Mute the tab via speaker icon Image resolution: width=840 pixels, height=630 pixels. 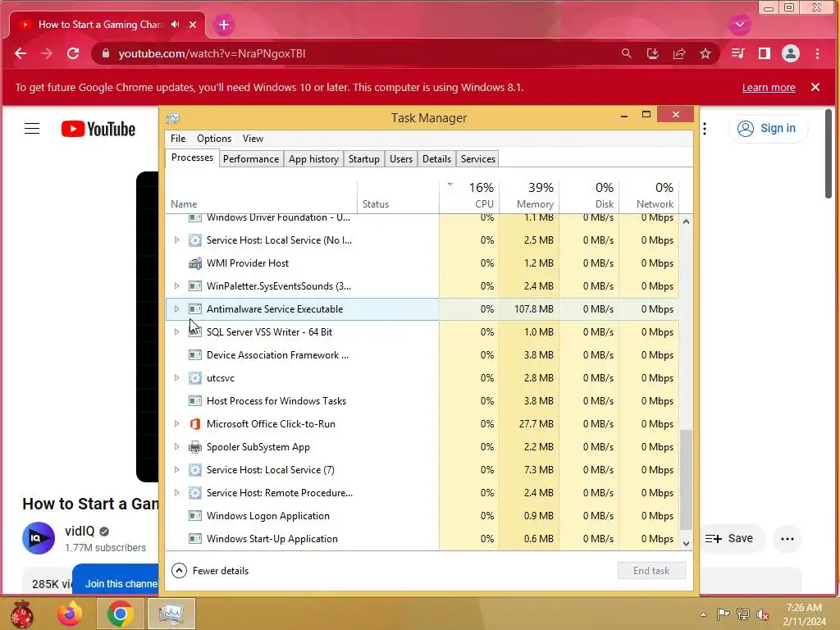(x=176, y=25)
